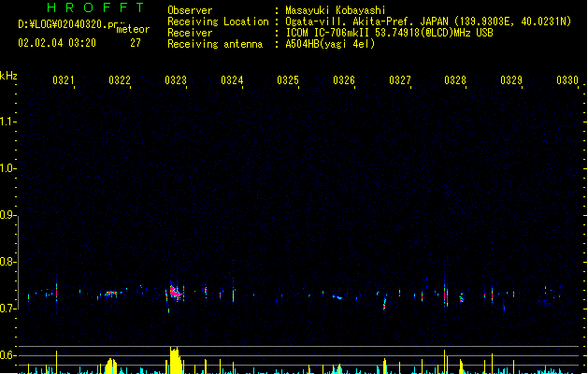Click the kHz axis unit label

pos(8,76)
